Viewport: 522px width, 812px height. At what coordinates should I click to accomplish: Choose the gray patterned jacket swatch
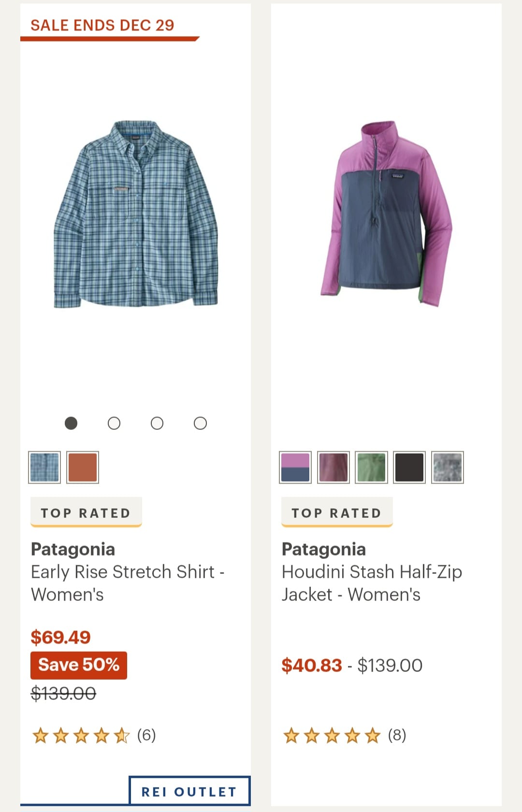448,467
